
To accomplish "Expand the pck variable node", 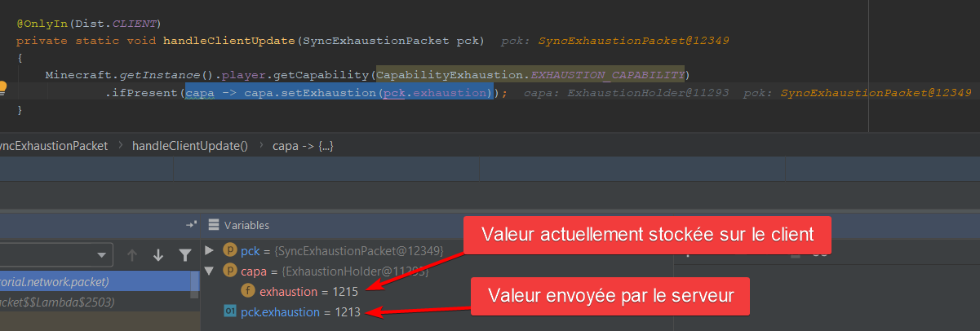I will 210,250.
